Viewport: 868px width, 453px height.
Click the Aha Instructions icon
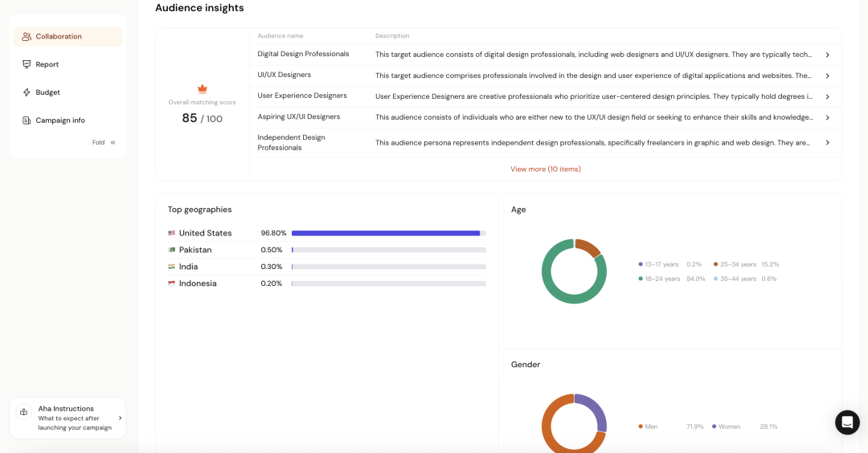point(23,412)
